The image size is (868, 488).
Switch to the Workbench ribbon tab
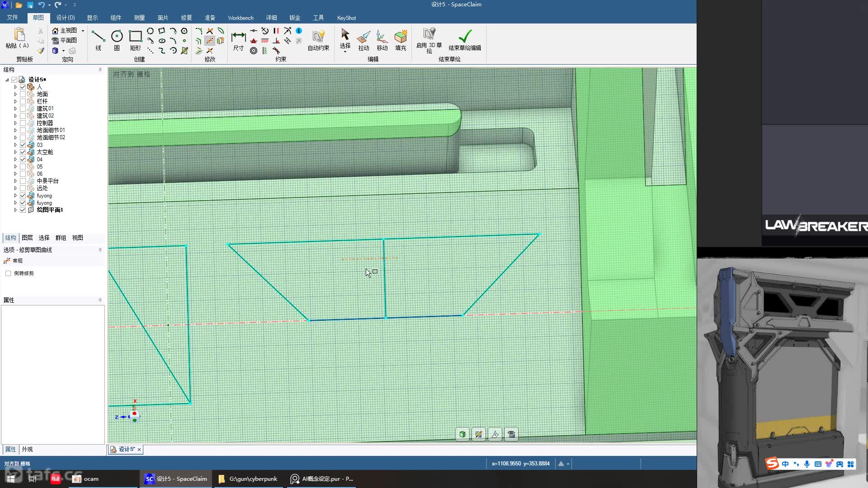point(241,18)
